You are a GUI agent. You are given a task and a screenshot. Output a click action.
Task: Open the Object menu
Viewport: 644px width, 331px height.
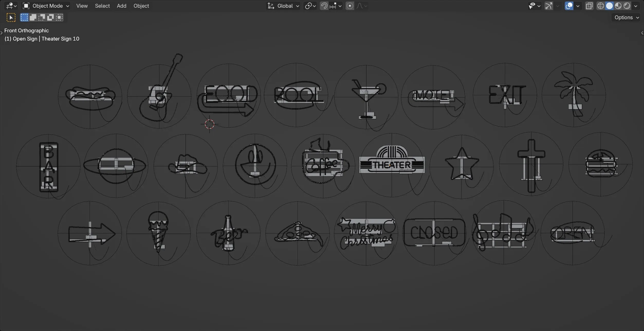(141, 6)
